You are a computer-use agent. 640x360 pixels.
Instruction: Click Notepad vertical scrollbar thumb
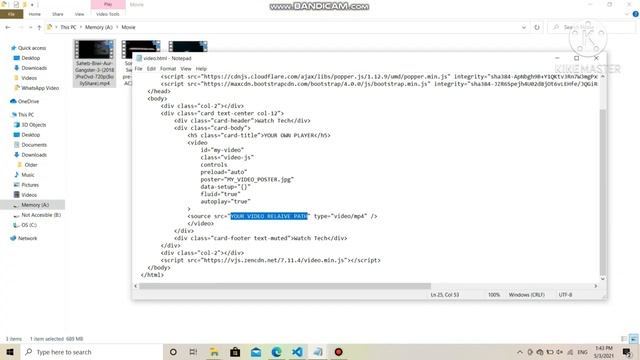click(603, 192)
